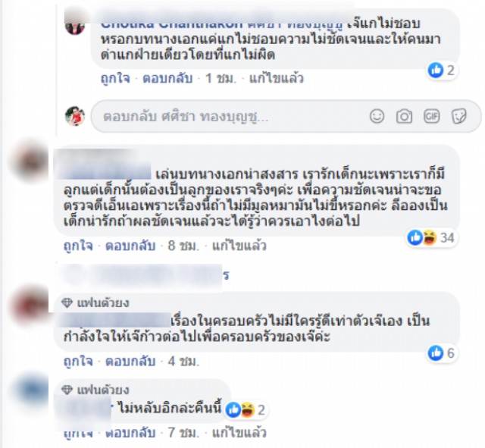
Task: Reply to the comment posted 7 ชม.
Action: (130, 433)
